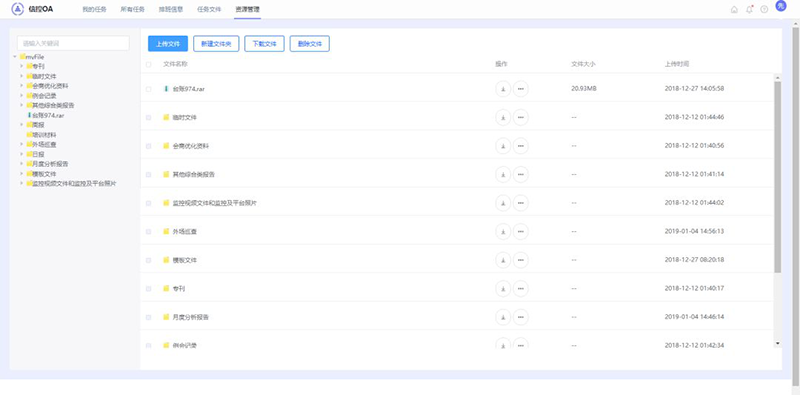Open more options for 月度分析报告 table row
This screenshot has height=395, width=800.
coord(520,317)
